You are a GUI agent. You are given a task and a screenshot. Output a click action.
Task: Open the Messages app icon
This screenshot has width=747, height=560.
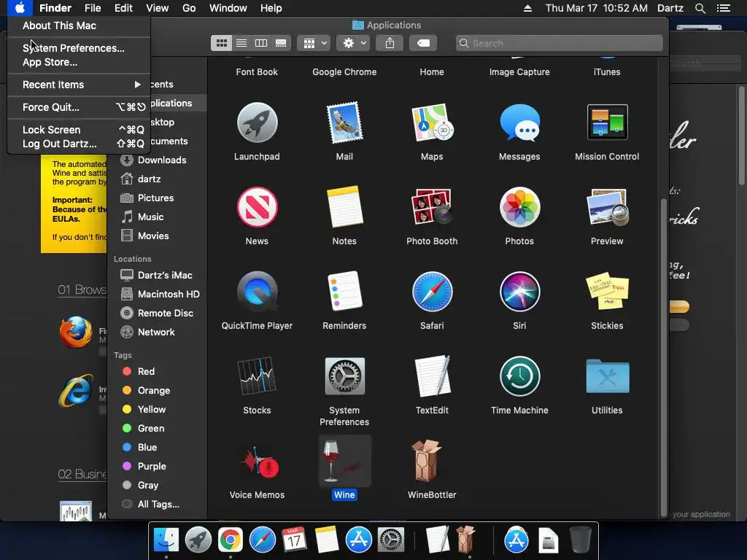(x=519, y=122)
